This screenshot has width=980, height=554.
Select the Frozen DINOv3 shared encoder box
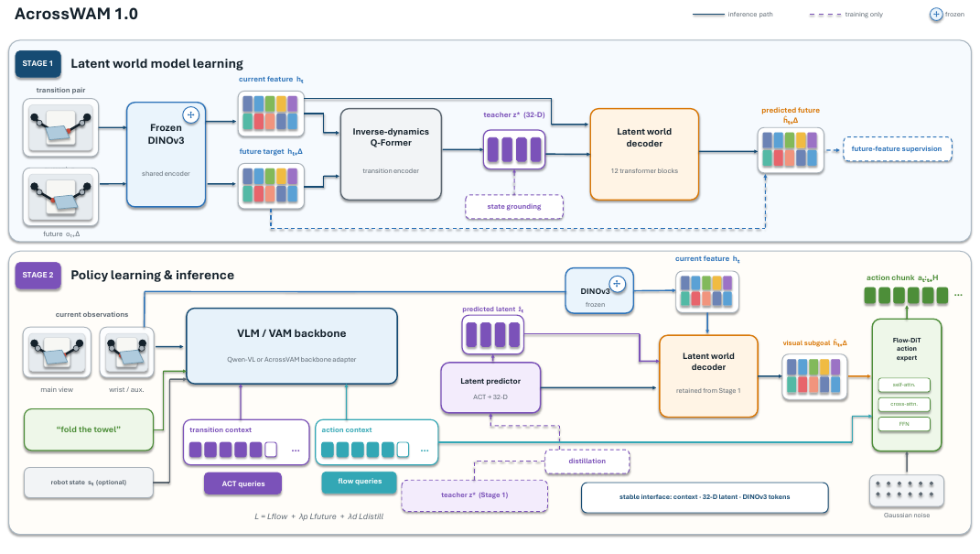coord(166,155)
